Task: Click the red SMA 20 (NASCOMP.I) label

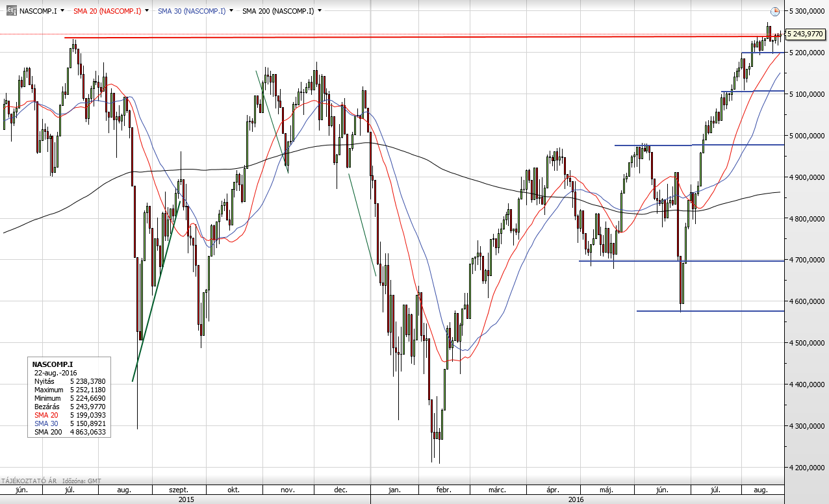Action: point(107,11)
